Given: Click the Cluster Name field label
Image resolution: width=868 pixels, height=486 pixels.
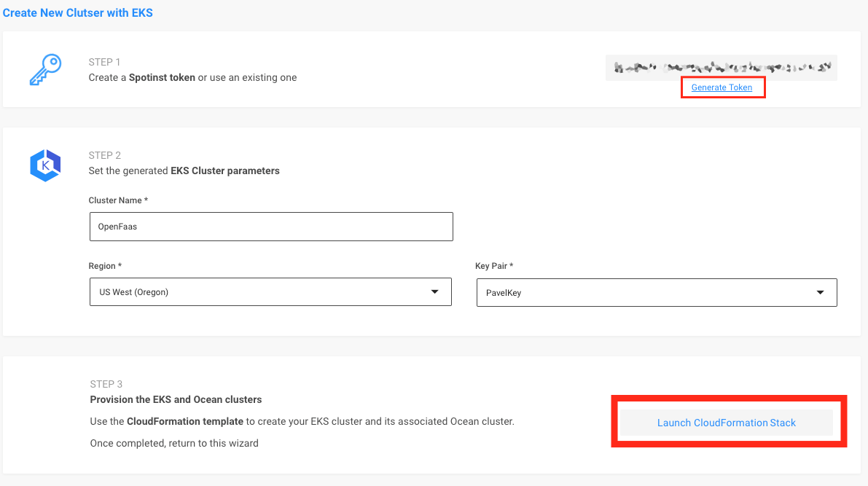Looking at the screenshot, I should pyautogui.click(x=118, y=200).
